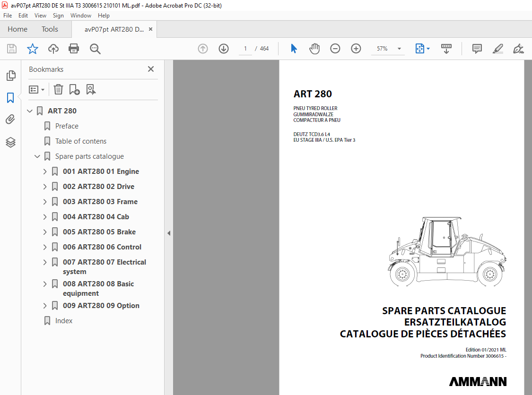The width and height of the screenshot is (532, 395).
Task: Open the zoom percentage dropdown
Action: [399, 49]
